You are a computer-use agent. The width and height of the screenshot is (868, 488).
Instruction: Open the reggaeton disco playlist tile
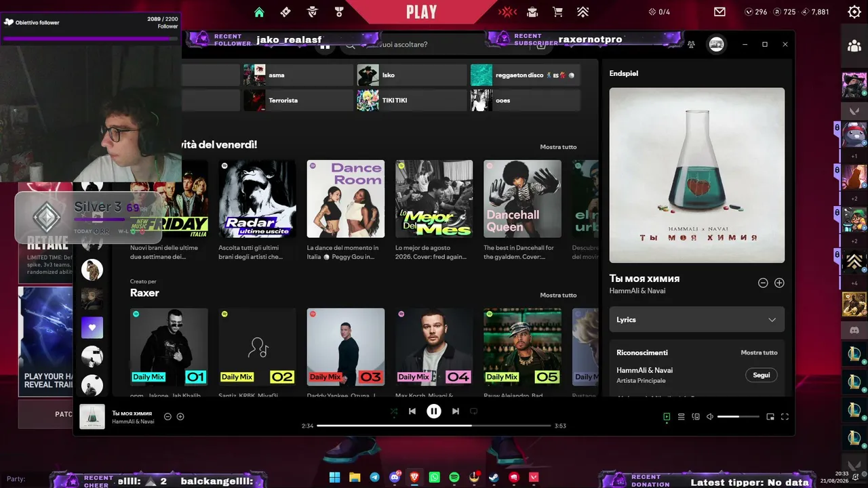click(526, 75)
